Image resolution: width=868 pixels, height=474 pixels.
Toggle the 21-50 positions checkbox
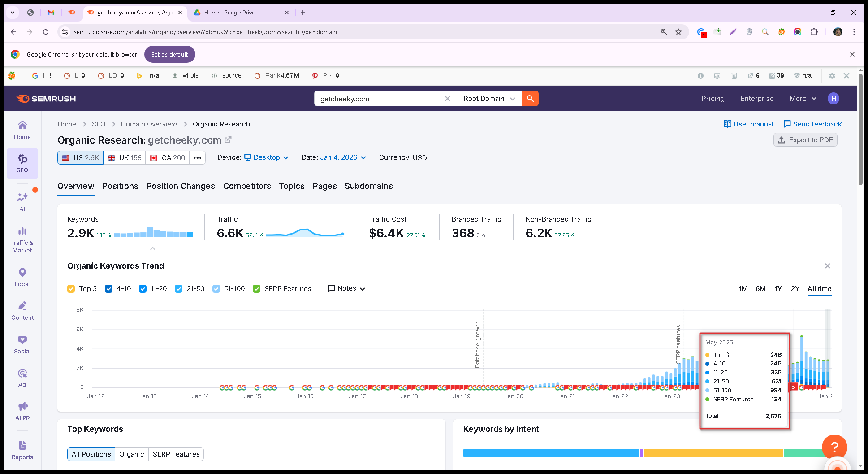178,289
